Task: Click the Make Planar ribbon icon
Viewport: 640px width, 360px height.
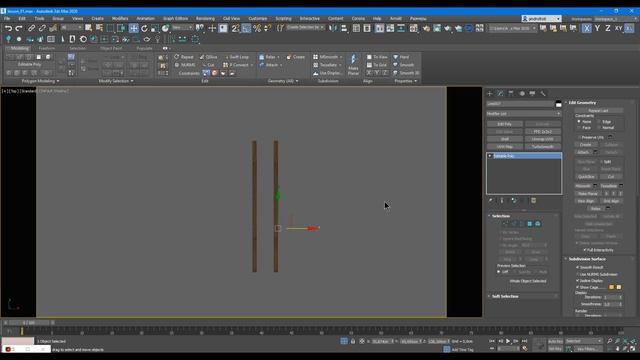Action: coord(353,64)
